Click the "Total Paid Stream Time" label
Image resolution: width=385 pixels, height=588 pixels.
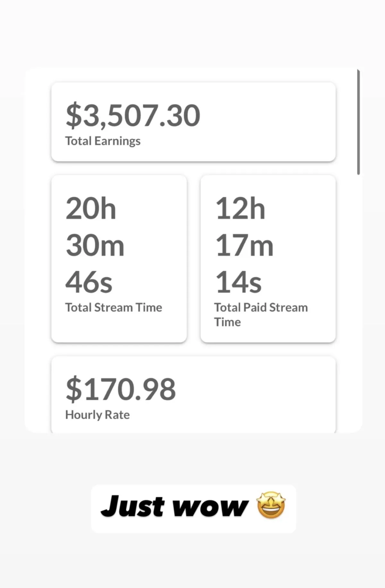[x=261, y=314]
